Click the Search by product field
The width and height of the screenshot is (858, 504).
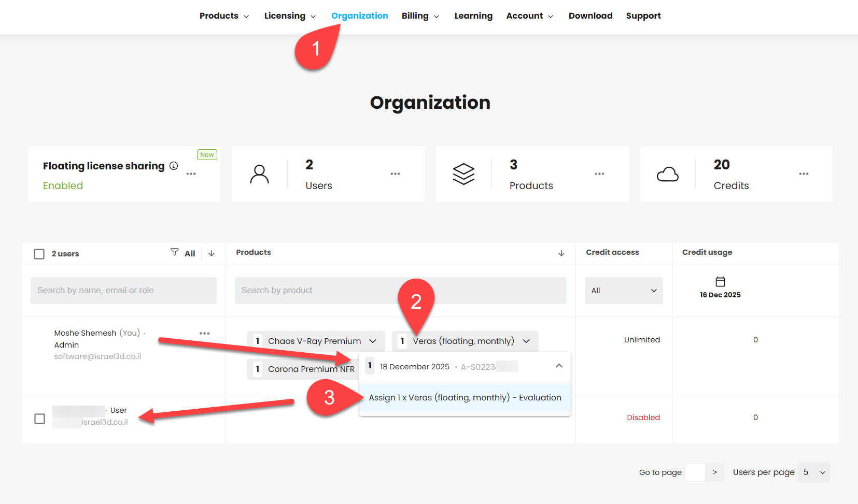[x=400, y=291]
